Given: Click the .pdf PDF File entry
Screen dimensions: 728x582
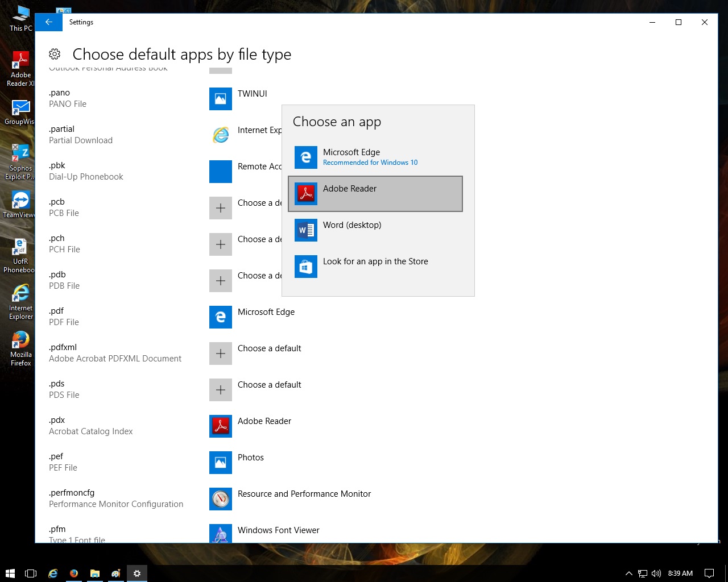Looking at the screenshot, I should [64, 317].
